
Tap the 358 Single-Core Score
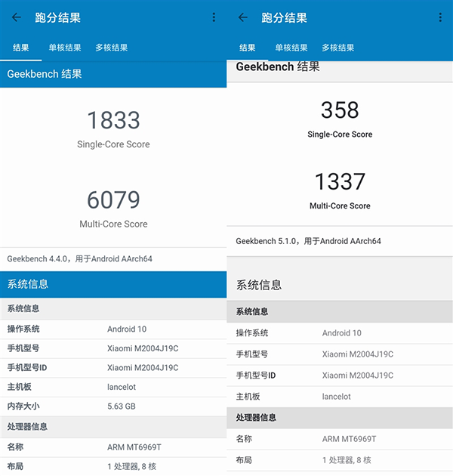coord(340,110)
